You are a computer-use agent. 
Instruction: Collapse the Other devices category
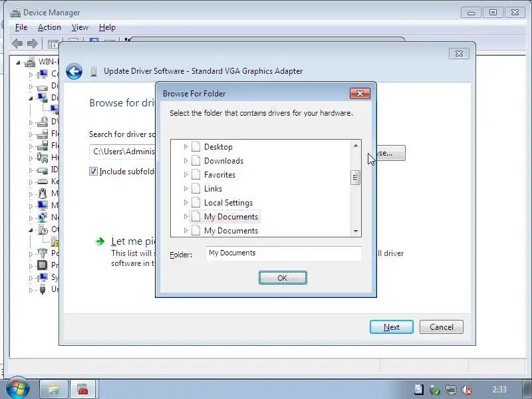pyautogui.click(x=31, y=230)
